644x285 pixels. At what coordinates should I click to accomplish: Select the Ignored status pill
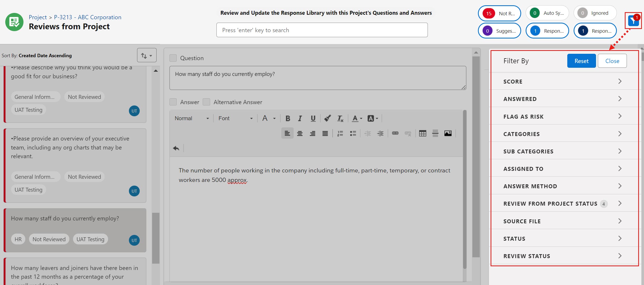click(595, 13)
